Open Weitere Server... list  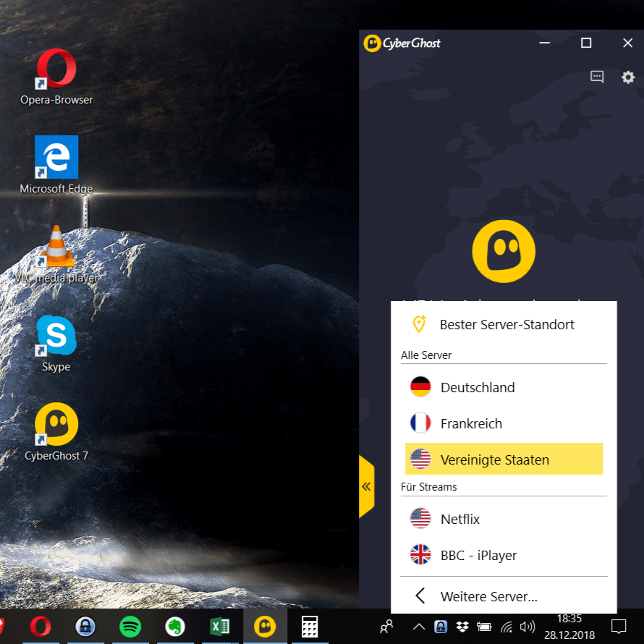504,596
